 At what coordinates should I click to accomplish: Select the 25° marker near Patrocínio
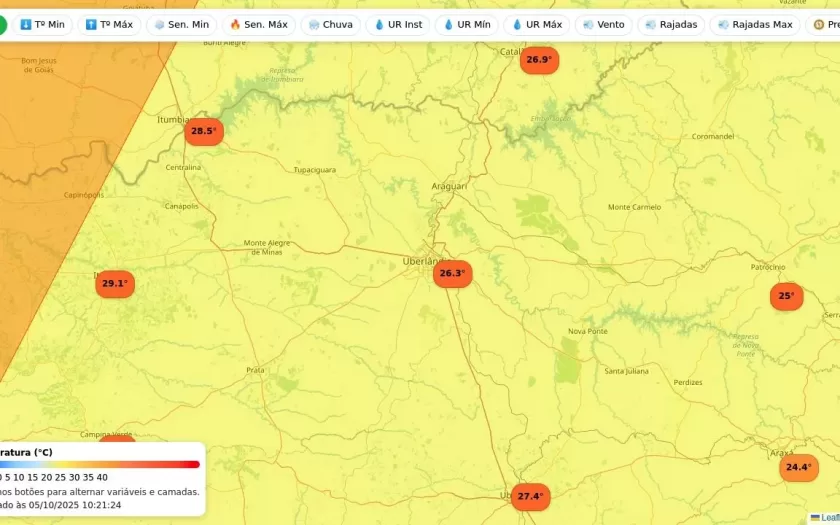pos(786,296)
